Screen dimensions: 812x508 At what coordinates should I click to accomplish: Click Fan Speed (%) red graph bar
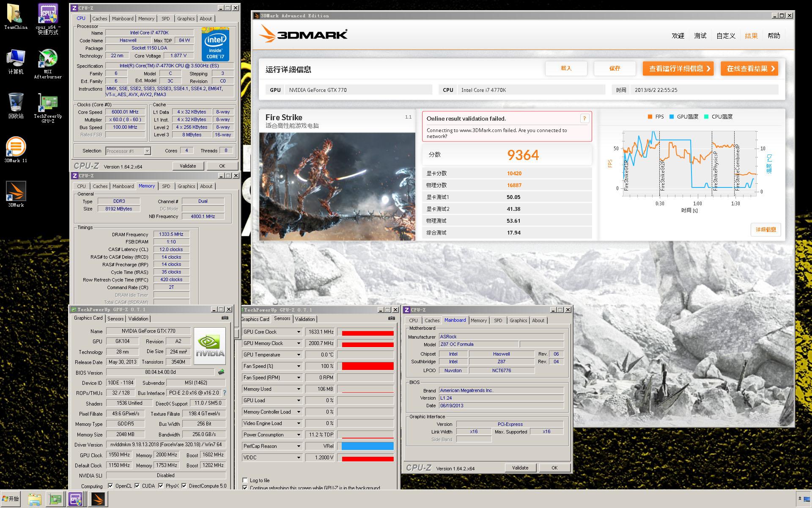(x=367, y=366)
